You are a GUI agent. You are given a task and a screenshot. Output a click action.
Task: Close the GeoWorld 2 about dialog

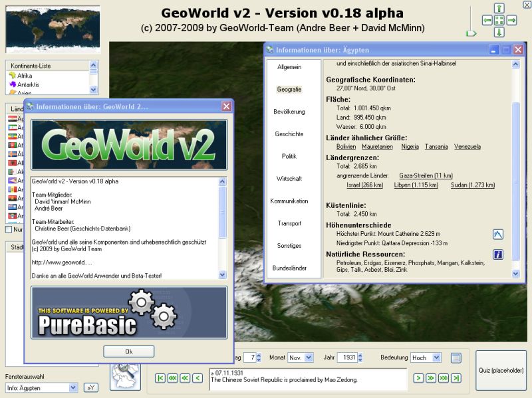[226, 106]
